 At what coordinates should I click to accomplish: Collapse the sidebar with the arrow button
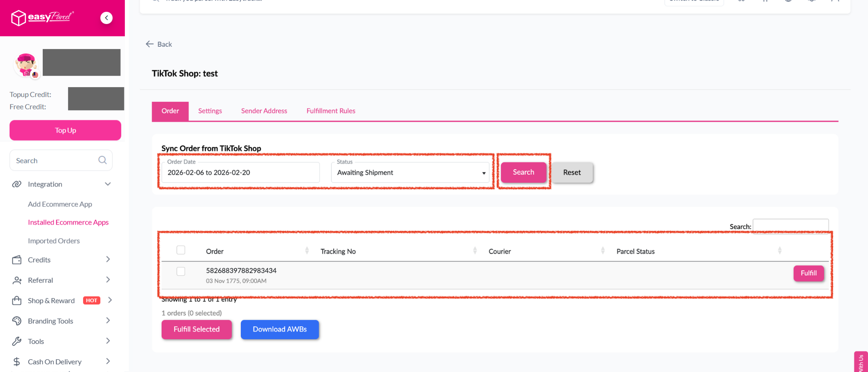pyautogui.click(x=106, y=18)
